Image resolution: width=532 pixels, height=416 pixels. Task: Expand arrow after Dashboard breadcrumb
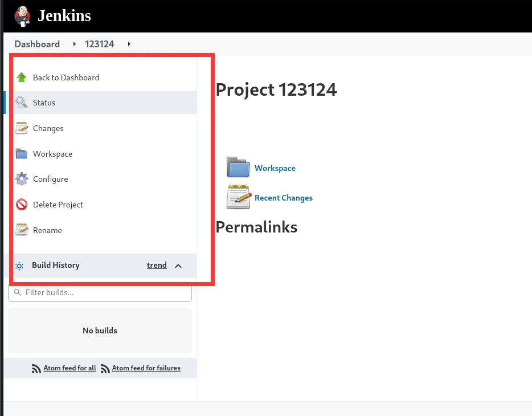74,44
